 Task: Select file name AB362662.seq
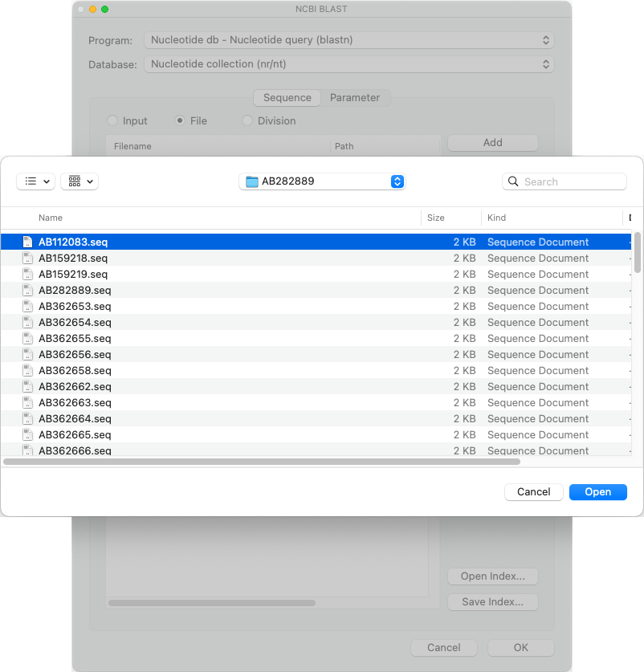click(75, 386)
